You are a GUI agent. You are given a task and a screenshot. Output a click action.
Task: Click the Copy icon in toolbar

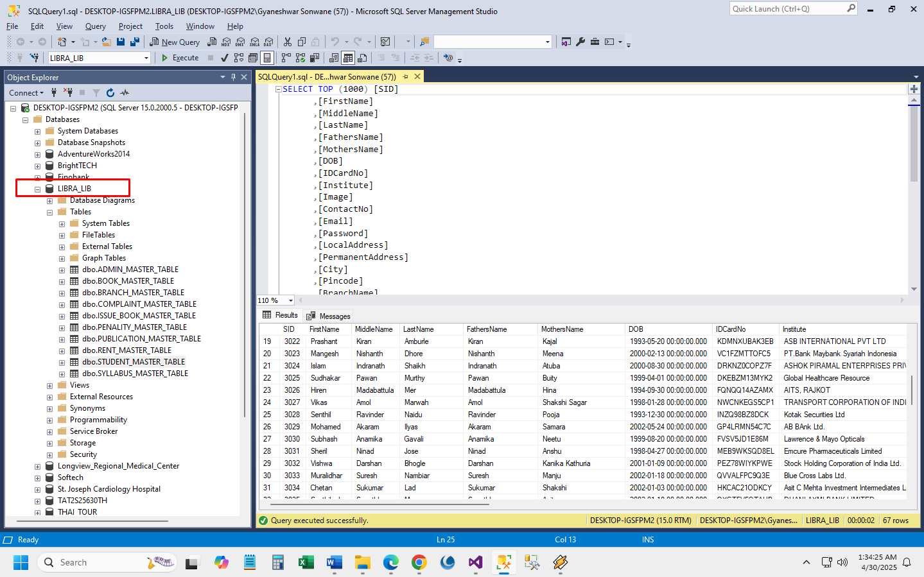[301, 42]
